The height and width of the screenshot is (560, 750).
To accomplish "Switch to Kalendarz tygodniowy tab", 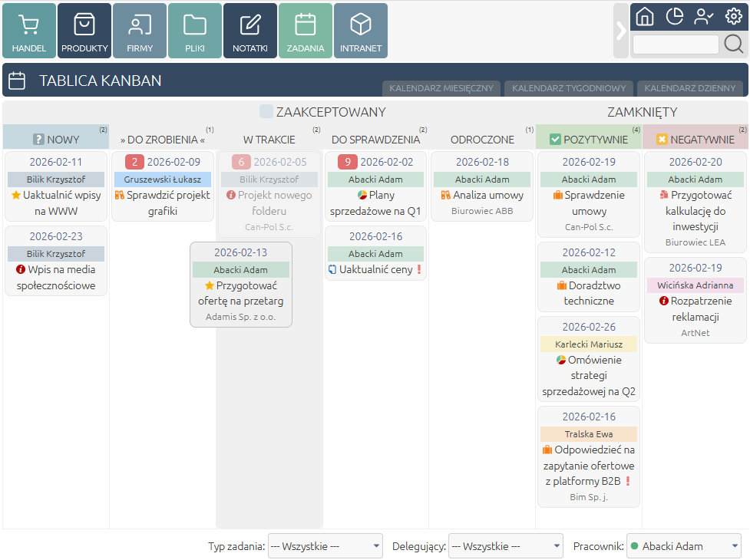I will coord(569,88).
